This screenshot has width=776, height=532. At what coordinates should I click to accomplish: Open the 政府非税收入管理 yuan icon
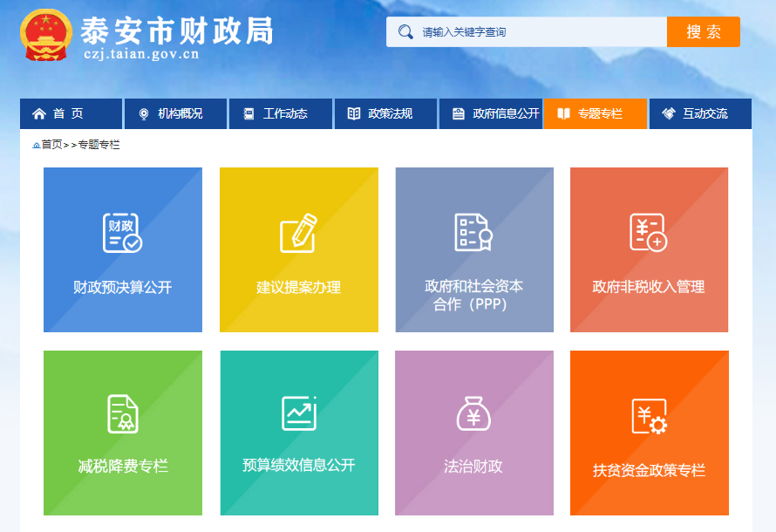[648, 233]
